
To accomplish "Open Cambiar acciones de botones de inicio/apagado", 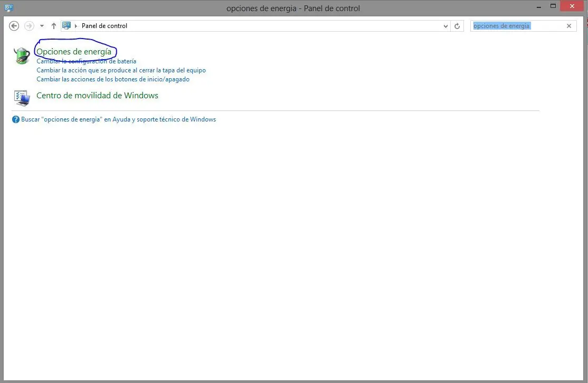I will click(x=113, y=79).
